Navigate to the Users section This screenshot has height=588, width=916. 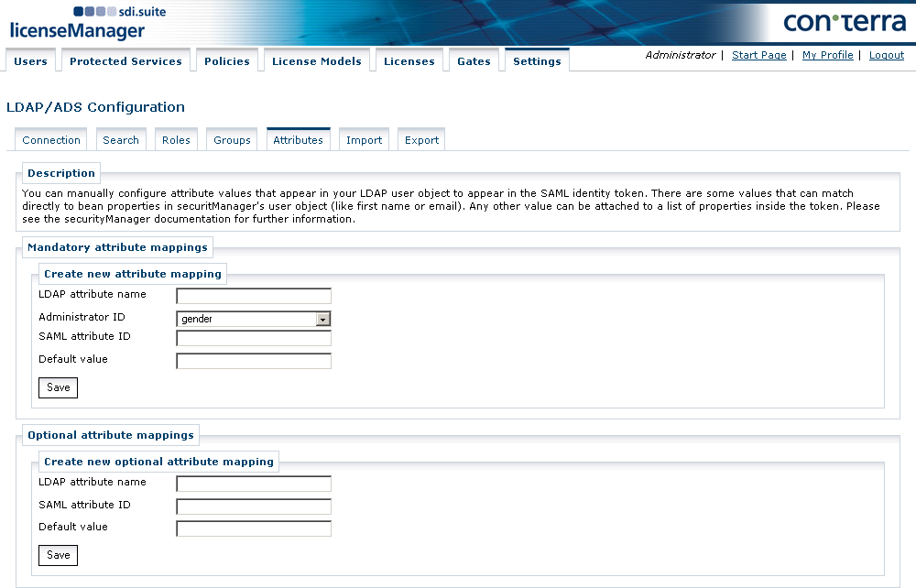[x=30, y=60]
